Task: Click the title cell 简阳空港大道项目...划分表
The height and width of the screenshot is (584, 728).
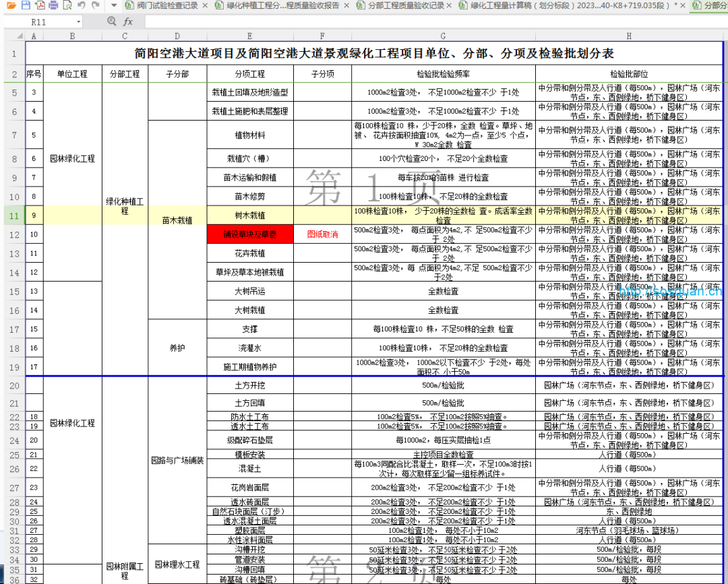Action: click(x=374, y=53)
